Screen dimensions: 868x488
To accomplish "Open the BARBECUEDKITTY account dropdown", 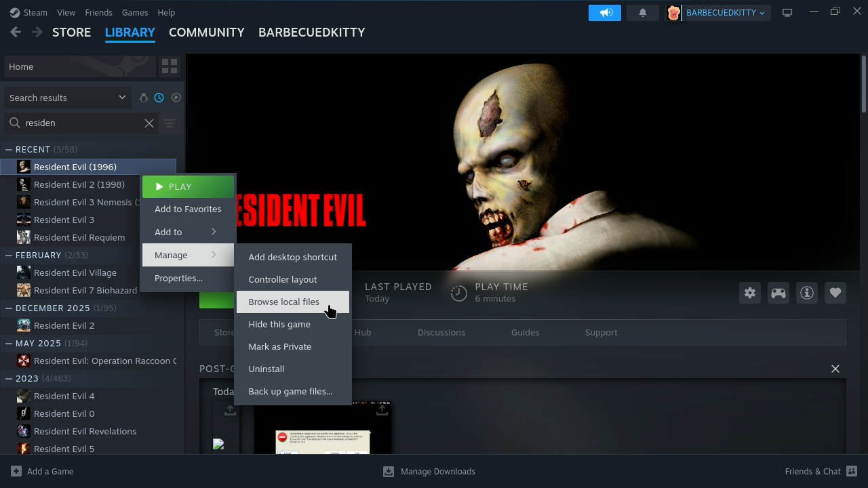I will (717, 12).
